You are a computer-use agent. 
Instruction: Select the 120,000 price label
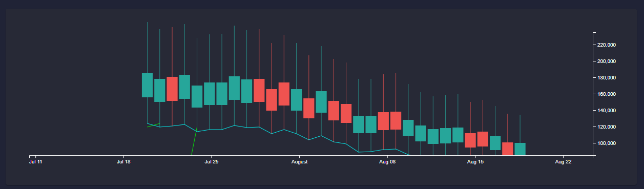(x=606, y=127)
